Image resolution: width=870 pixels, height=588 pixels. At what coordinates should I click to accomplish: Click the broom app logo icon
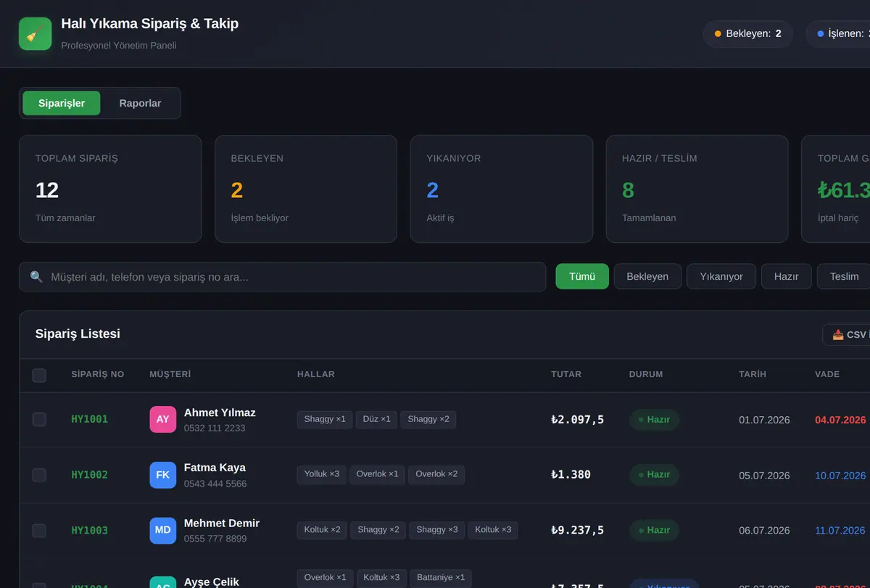click(36, 33)
